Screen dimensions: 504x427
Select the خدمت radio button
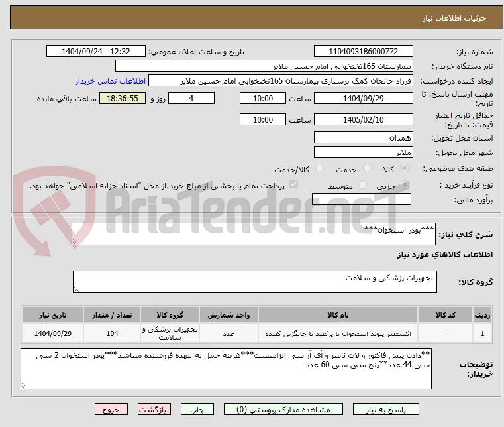click(x=367, y=168)
